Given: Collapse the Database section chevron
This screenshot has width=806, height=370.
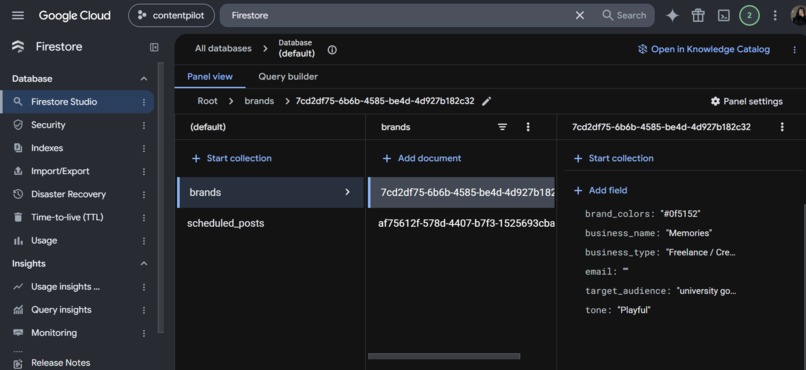Looking at the screenshot, I should [144, 79].
